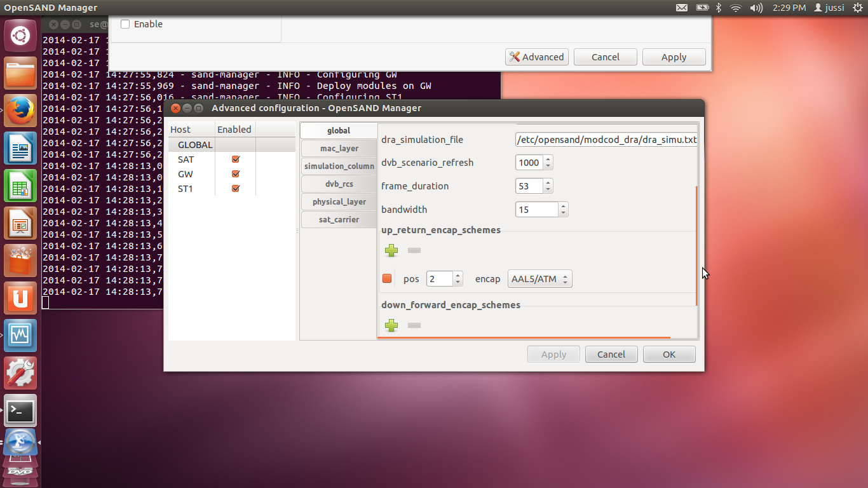
Task: Switch to the mac_layer tab
Action: click(339, 148)
